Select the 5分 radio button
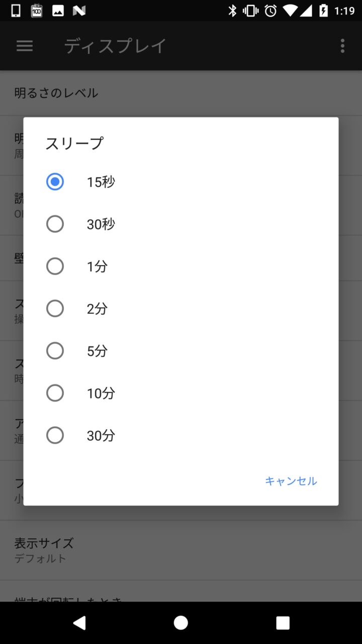Screen dimensions: 362x644 [x=55, y=351]
